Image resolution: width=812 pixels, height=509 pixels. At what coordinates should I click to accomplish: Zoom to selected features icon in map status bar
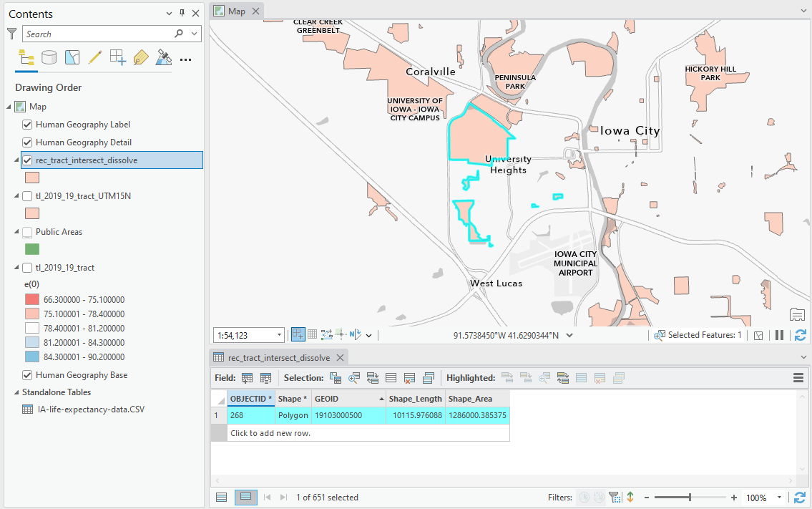pyautogui.click(x=659, y=335)
